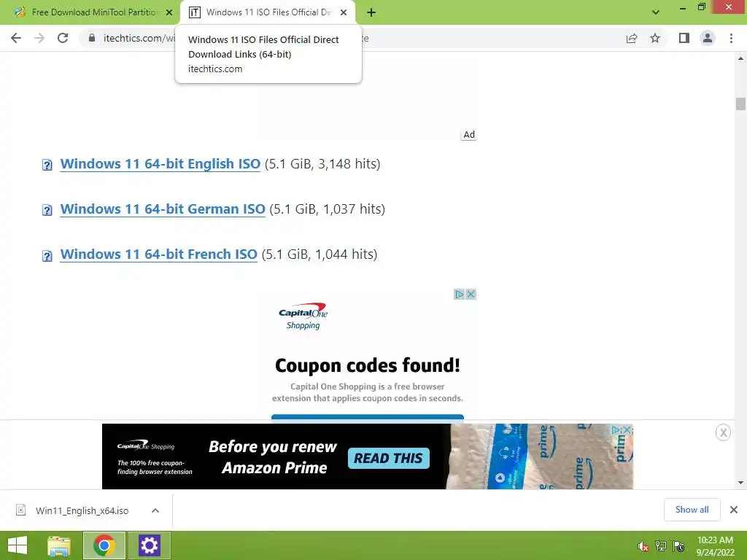
Task: Open a new tab
Action: pos(371,13)
